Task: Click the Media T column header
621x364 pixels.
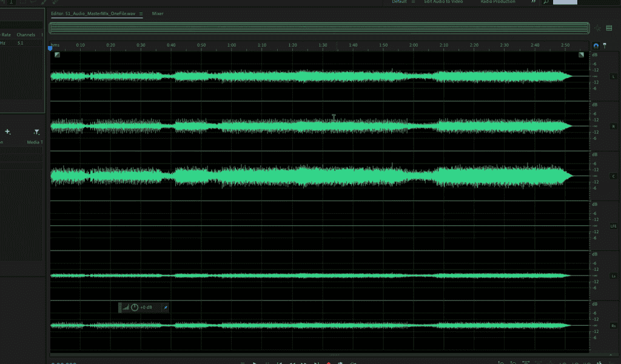Action: (x=35, y=142)
